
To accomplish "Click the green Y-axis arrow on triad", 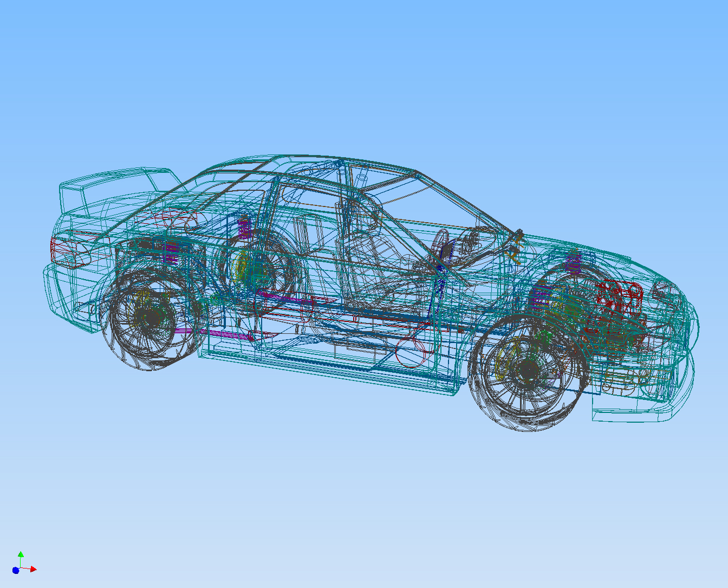I will 21,554.
